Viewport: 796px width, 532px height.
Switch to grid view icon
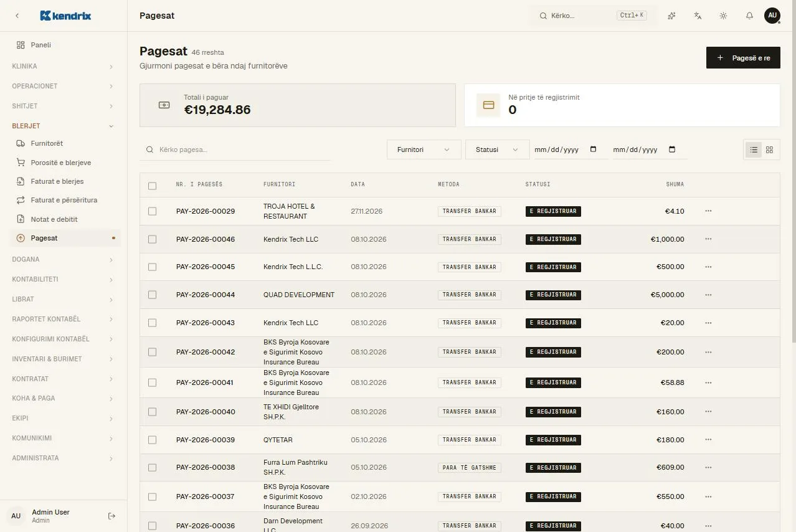(770, 150)
